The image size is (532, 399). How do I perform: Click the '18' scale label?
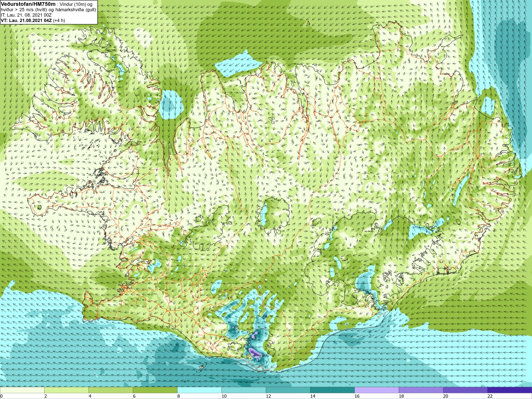pyautogui.click(x=401, y=396)
